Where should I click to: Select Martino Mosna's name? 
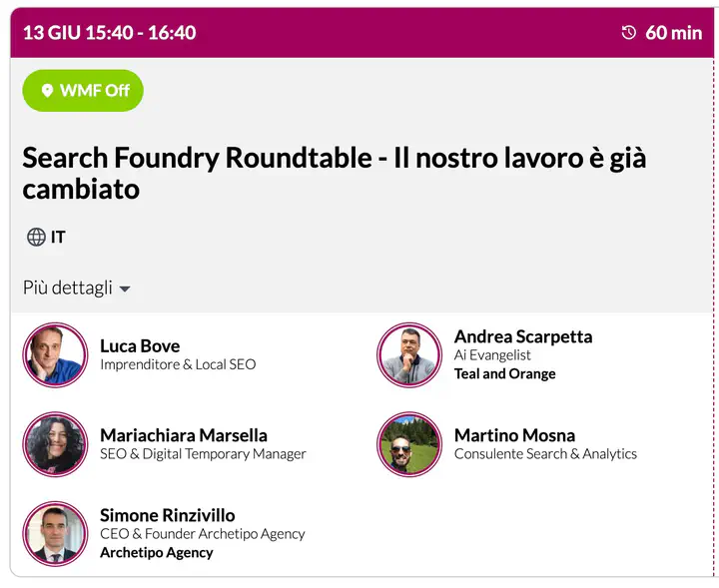click(x=514, y=435)
